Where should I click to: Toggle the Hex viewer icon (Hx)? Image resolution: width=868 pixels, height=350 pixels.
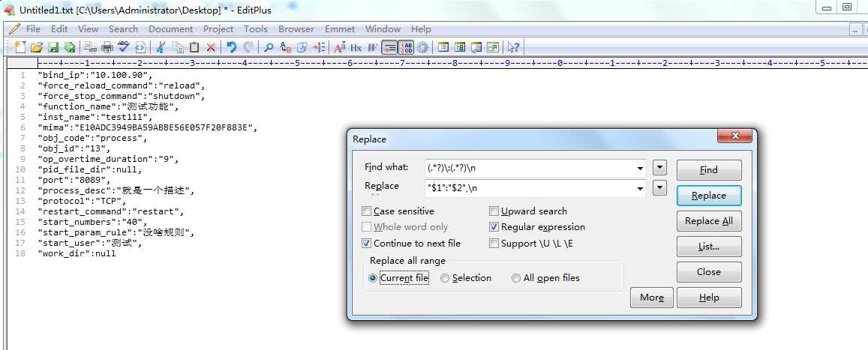[356, 47]
